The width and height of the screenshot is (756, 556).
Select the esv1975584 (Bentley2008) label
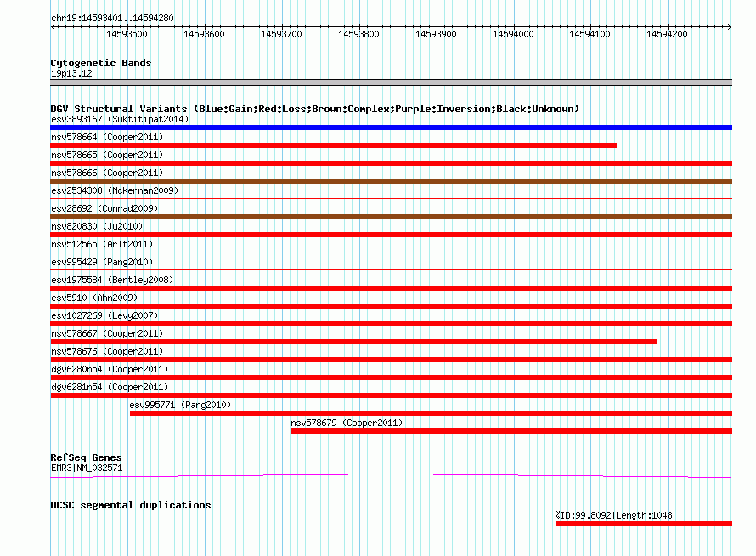click(112, 280)
